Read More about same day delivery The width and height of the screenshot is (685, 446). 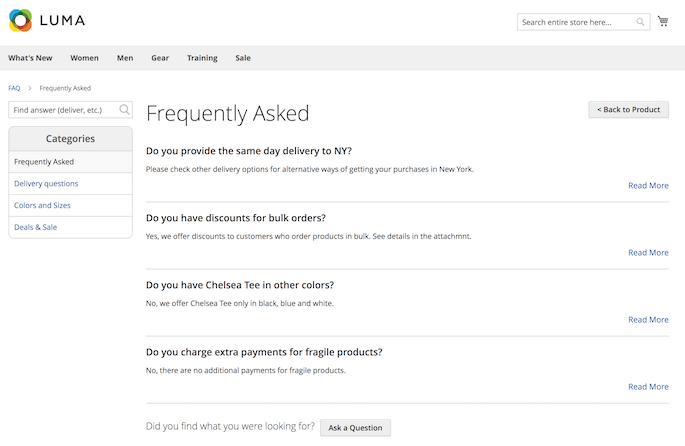[x=648, y=186]
